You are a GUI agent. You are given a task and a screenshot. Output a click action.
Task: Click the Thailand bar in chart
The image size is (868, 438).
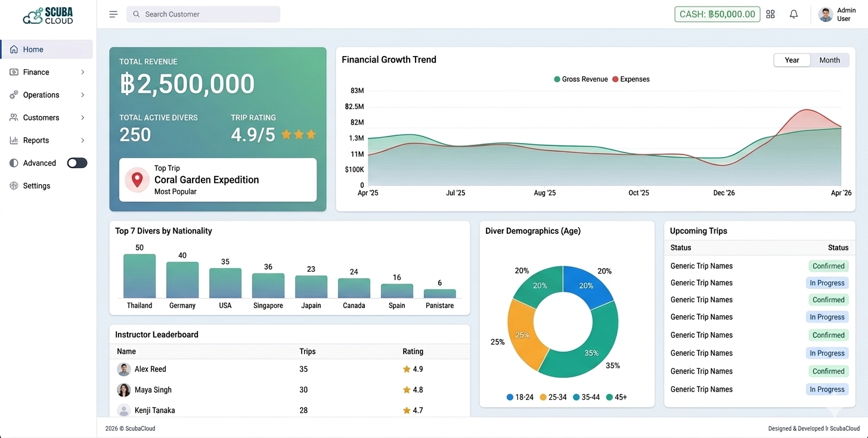pos(139,276)
